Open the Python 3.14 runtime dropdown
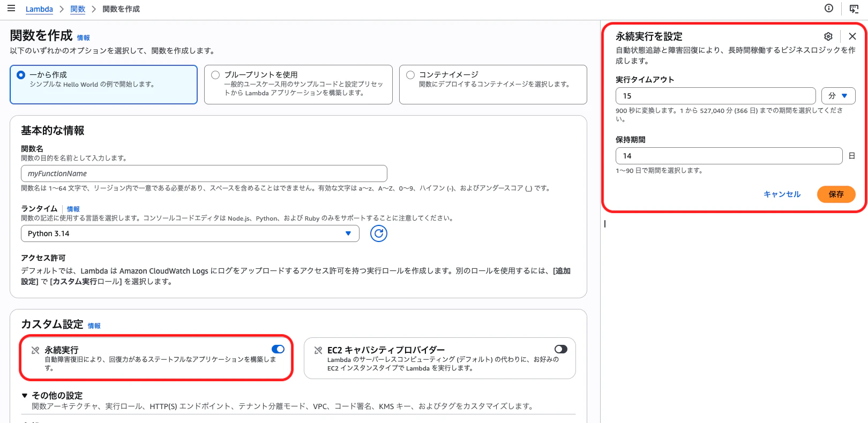 (190, 233)
